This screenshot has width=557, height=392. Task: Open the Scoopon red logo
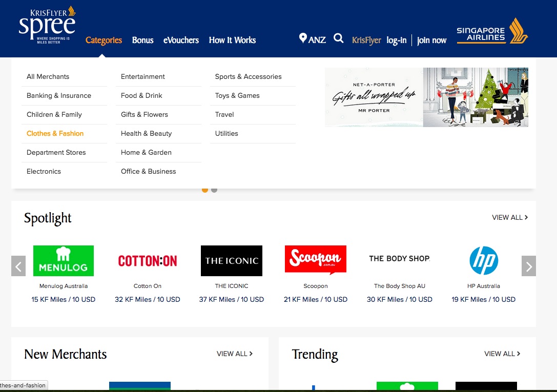(x=316, y=260)
